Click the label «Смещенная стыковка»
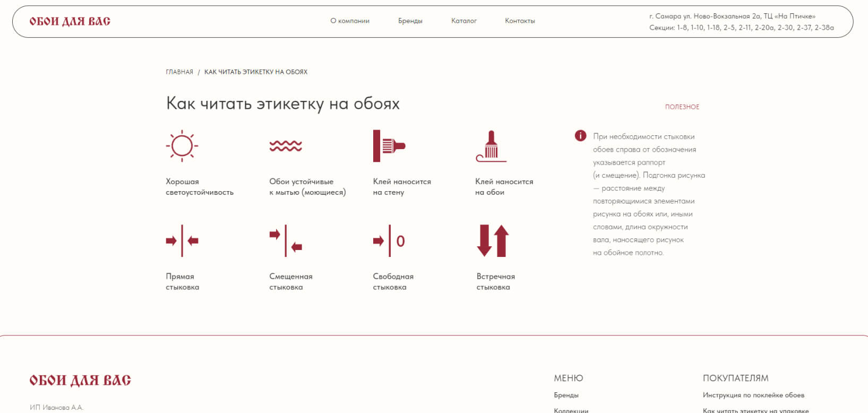The height and width of the screenshot is (413, 868). coord(291,282)
